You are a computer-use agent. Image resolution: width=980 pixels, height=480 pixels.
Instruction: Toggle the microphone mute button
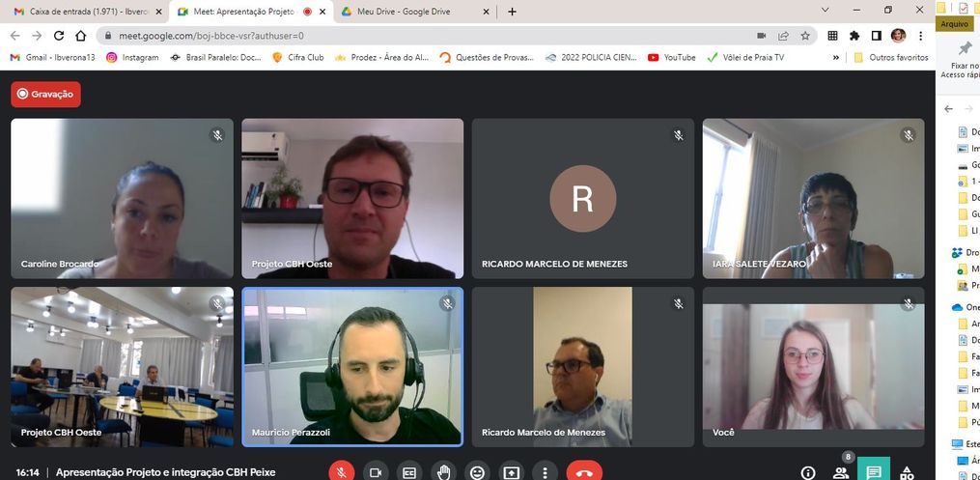(x=342, y=471)
